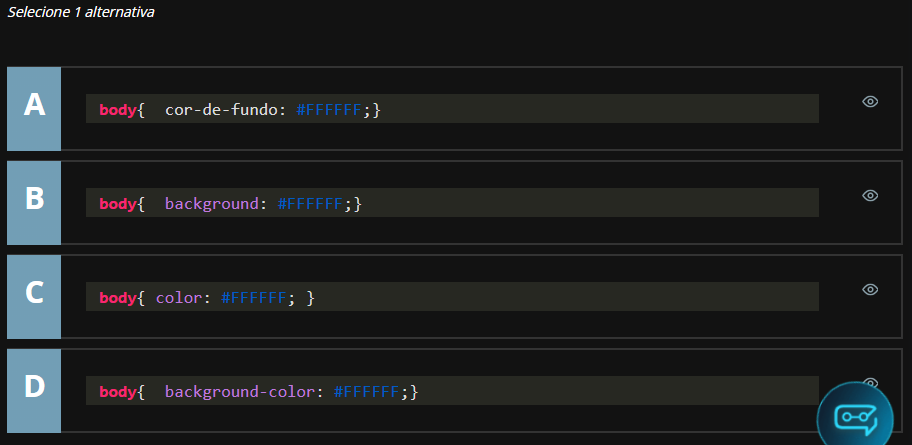Click the 'Selecione 1 alternativa' instruction text
The width and height of the screenshot is (912, 445).
coord(81,12)
